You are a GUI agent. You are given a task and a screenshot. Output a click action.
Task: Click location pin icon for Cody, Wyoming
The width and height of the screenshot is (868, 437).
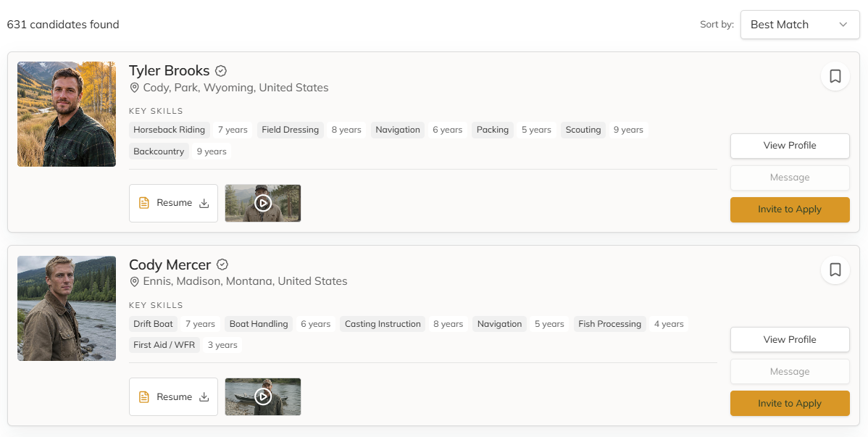pyautogui.click(x=134, y=88)
